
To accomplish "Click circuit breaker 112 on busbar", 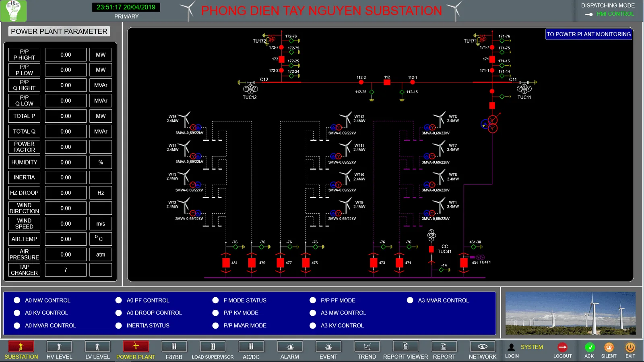I will click(x=387, y=82).
